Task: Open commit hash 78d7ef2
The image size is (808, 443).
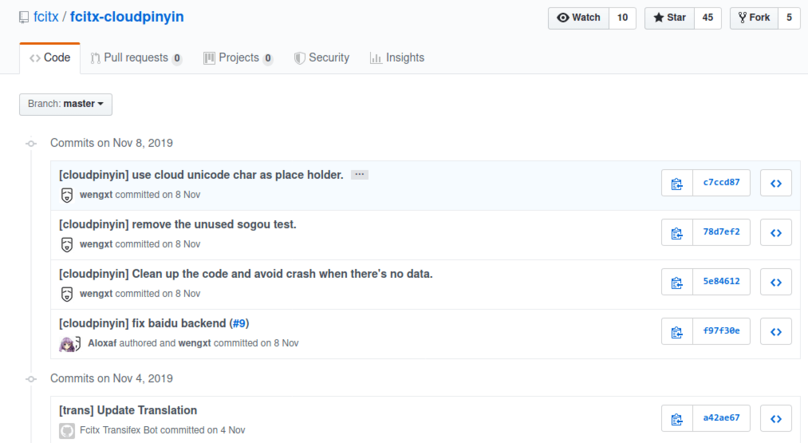Action: pyautogui.click(x=721, y=232)
